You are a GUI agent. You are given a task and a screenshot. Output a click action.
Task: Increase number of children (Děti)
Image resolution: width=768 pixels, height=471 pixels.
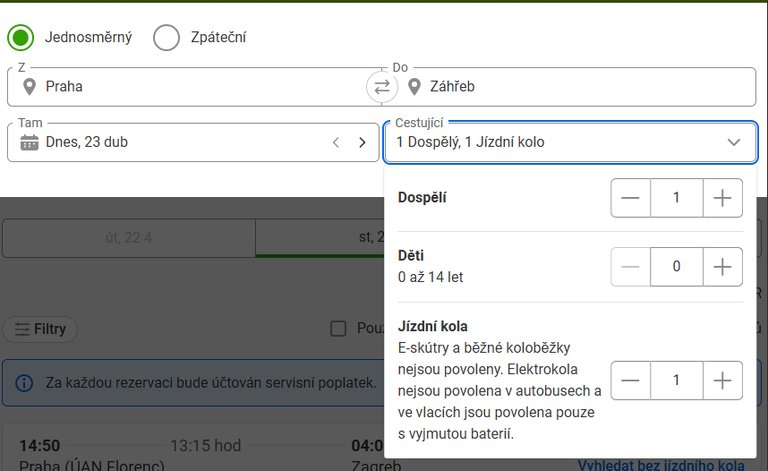click(722, 267)
